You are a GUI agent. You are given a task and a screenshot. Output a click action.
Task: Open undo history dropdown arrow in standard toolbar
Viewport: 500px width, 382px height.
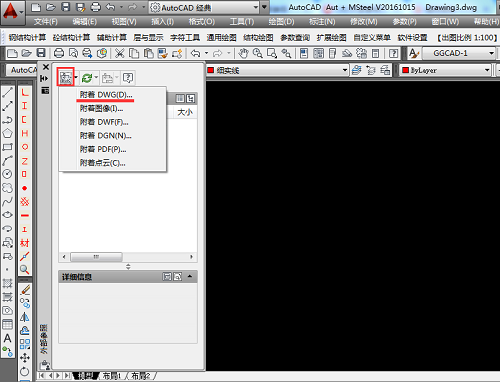206,53
